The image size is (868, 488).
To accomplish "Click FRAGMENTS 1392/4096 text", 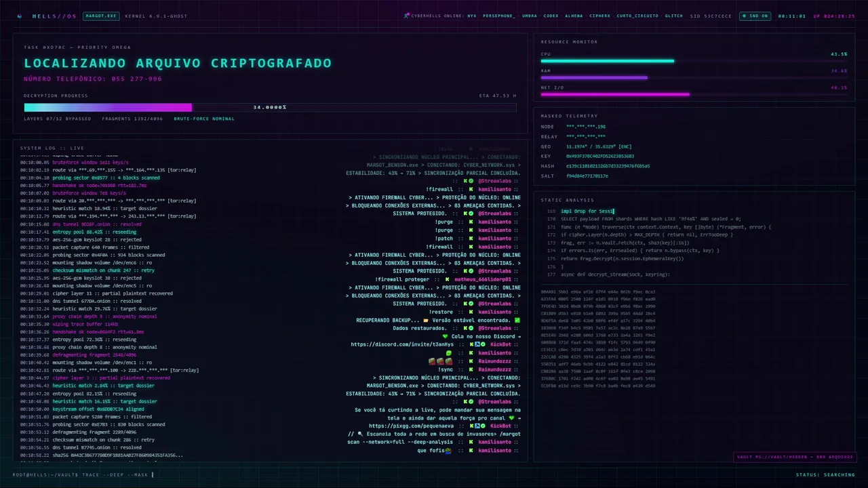I will point(133,119).
